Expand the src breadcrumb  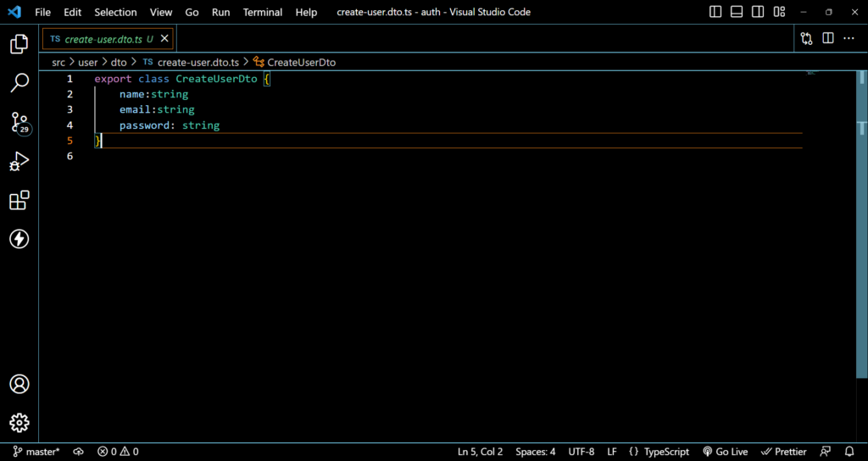tap(58, 63)
